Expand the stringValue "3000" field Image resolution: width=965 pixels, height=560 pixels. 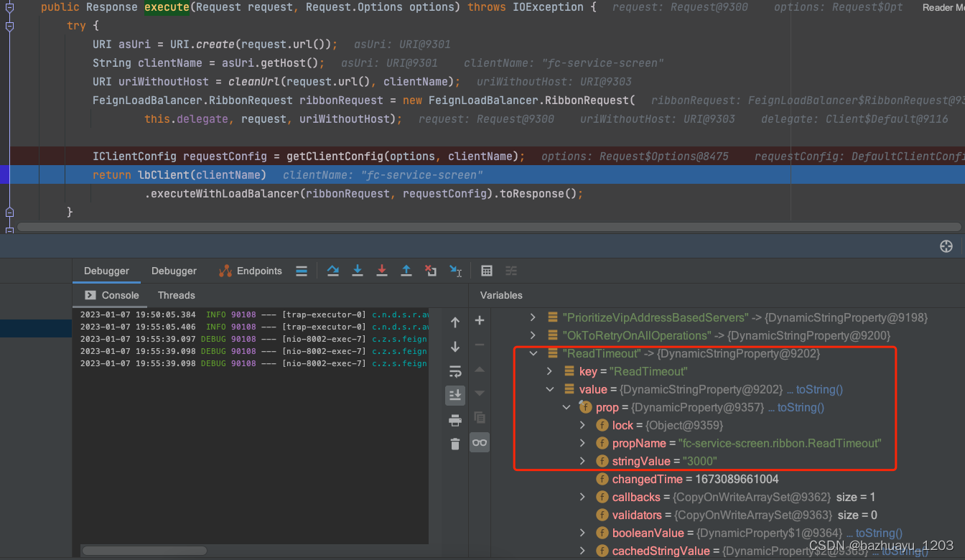coord(584,461)
